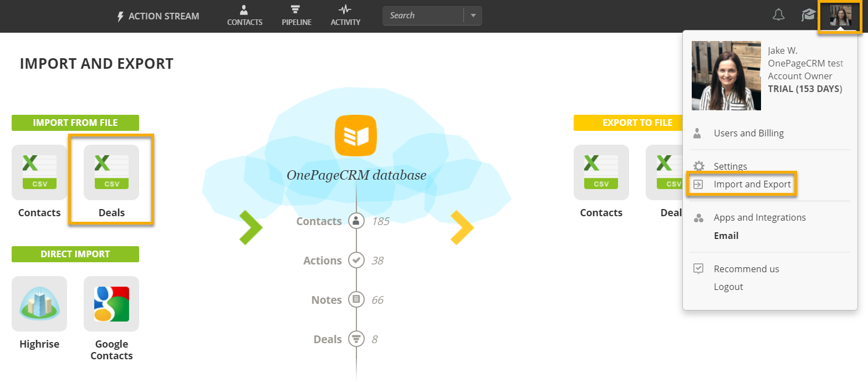This screenshot has width=868, height=382.
Task: Click the Actions checkmark icon
Action: [356, 261]
